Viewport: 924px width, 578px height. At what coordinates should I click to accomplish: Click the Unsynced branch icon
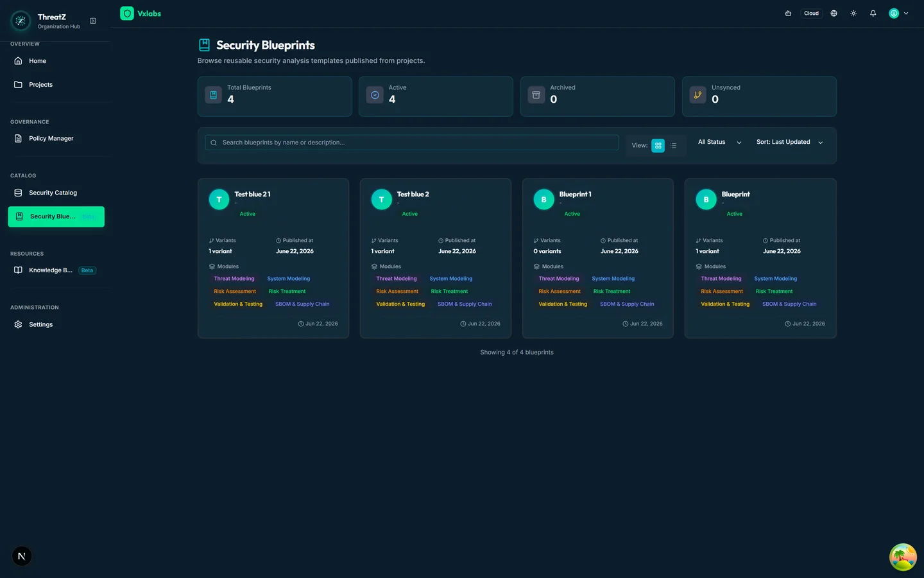pos(697,95)
